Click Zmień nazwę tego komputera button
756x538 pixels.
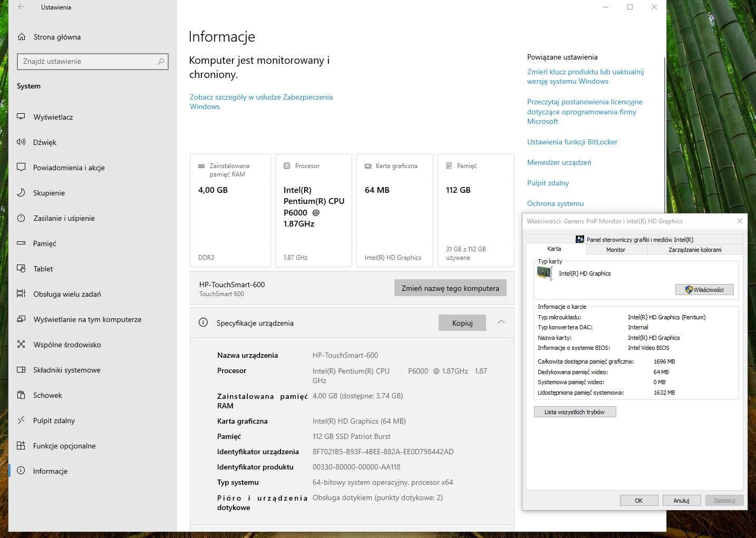coord(450,288)
